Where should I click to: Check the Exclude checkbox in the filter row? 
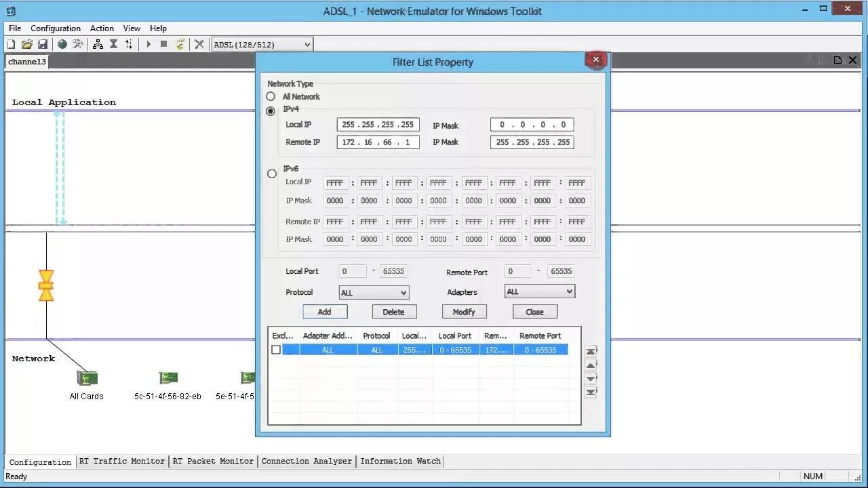276,350
